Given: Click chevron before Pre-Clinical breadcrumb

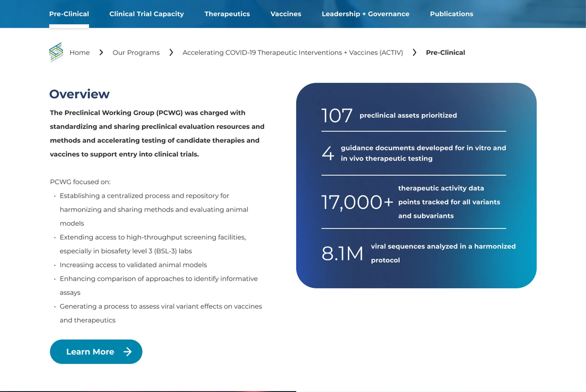Looking at the screenshot, I should point(415,53).
